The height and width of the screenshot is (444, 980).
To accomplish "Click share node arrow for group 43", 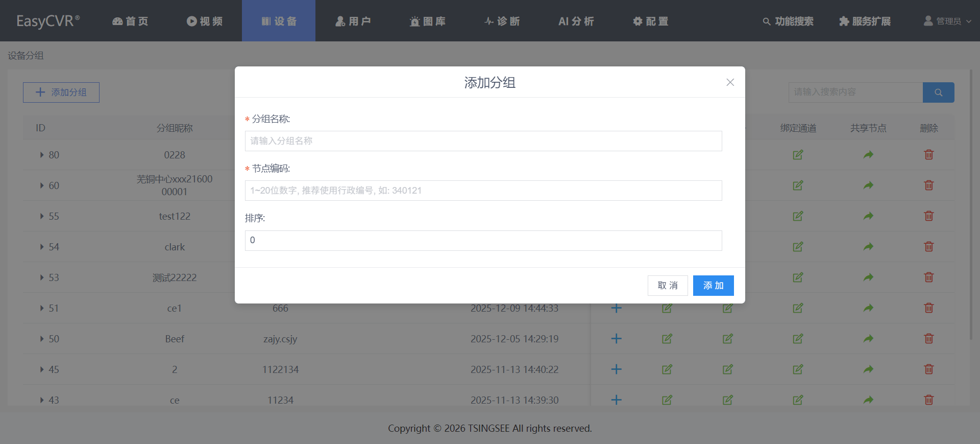I will click(868, 400).
